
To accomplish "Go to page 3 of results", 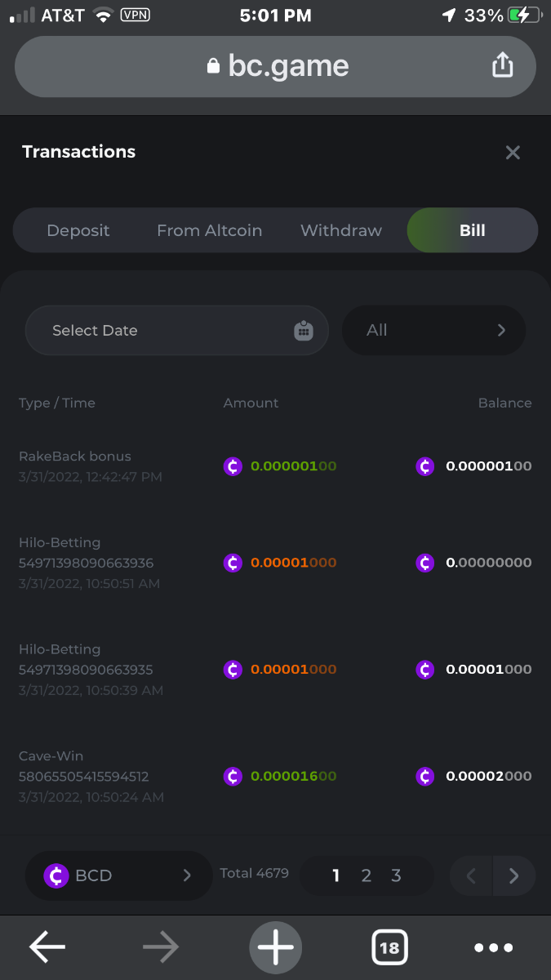I will coord(396,876).
